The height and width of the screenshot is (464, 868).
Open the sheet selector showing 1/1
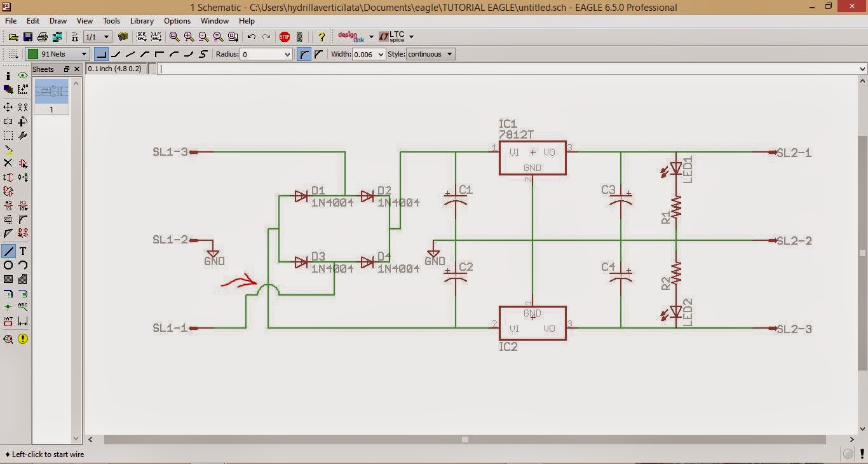click(97, 36)
